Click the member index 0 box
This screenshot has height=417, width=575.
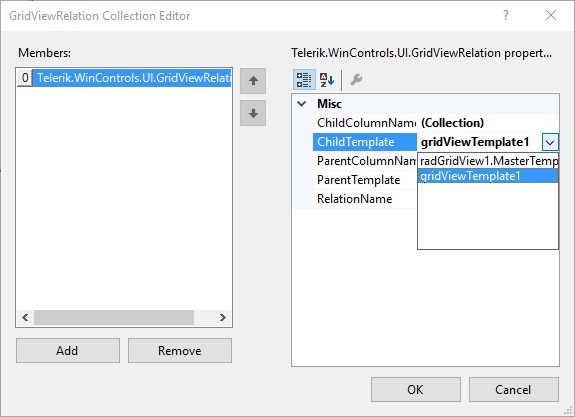click(x=25, y=78)
